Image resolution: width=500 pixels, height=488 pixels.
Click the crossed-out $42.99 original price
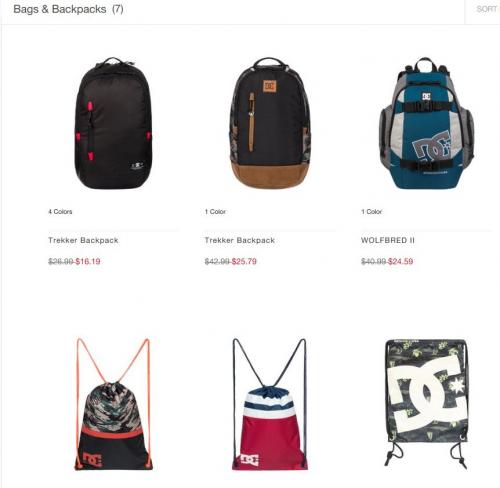217,261
